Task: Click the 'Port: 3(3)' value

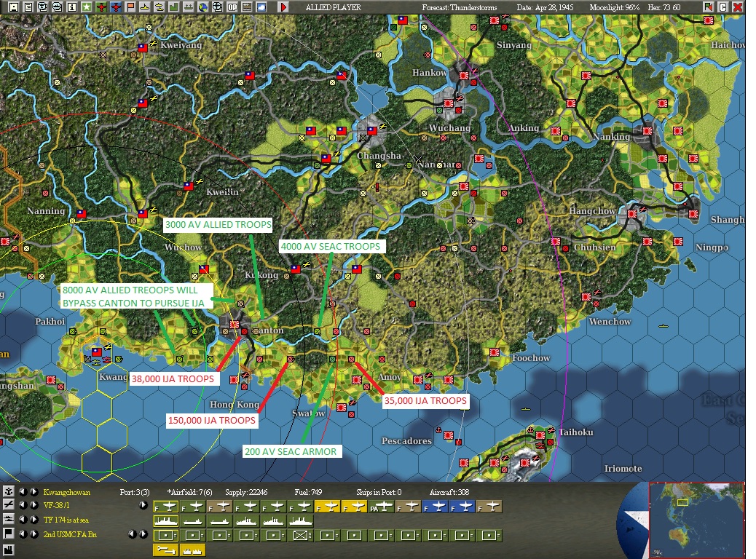Action: click(x=135, y=492)
